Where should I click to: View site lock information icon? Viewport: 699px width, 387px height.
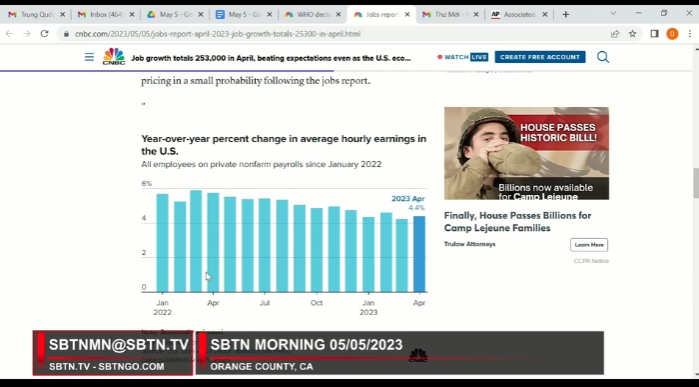[66, 34]
